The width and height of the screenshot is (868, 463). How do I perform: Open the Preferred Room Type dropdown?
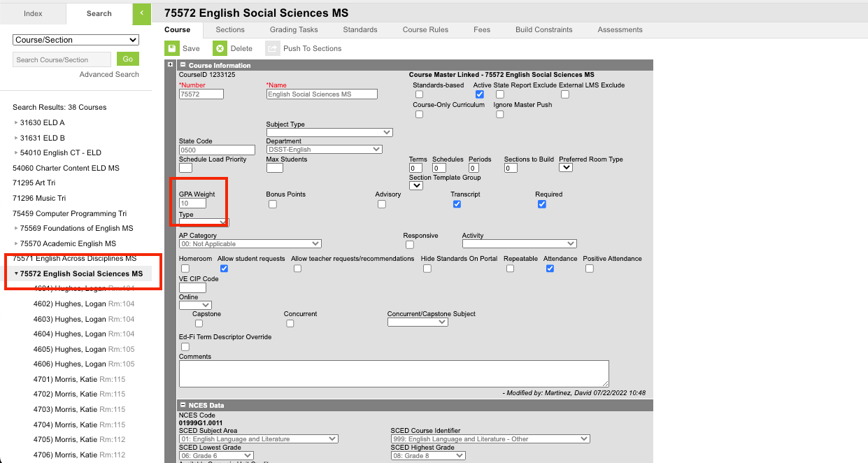(x=566, y=168)
